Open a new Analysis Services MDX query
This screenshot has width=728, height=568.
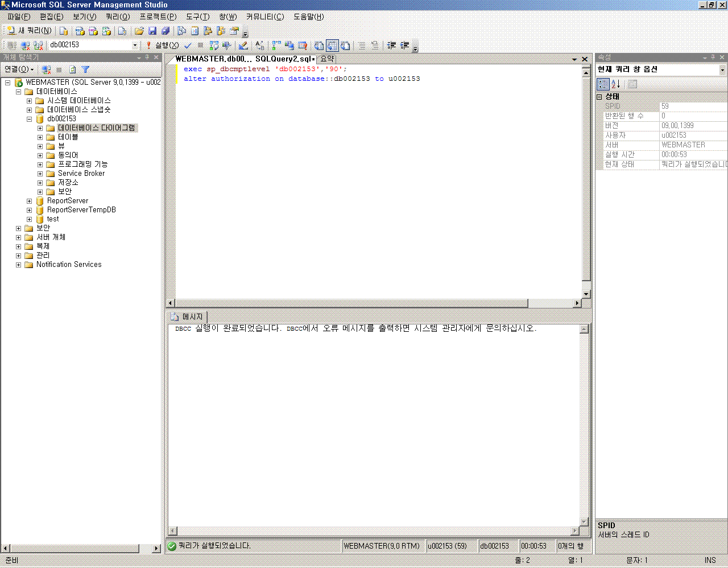80,31
